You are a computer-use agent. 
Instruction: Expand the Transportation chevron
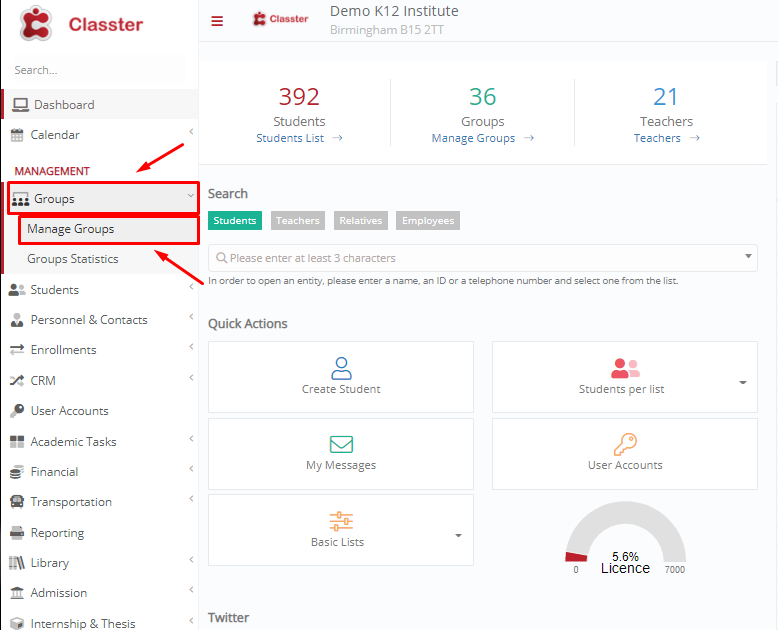click(191, 499)
